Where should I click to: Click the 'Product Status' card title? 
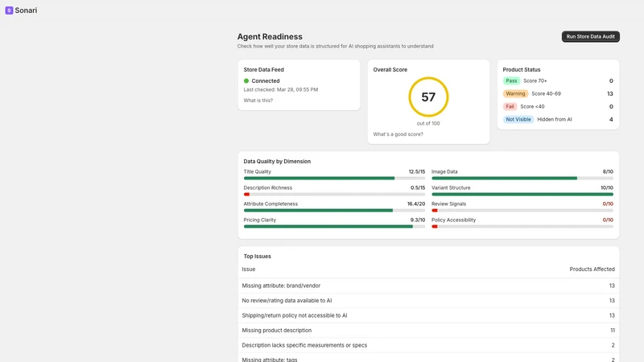pyautogui.click(x=521, y=70)
